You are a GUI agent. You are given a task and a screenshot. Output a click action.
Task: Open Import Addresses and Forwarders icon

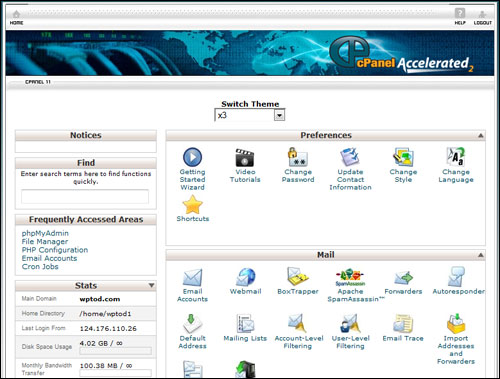(456, 323)
